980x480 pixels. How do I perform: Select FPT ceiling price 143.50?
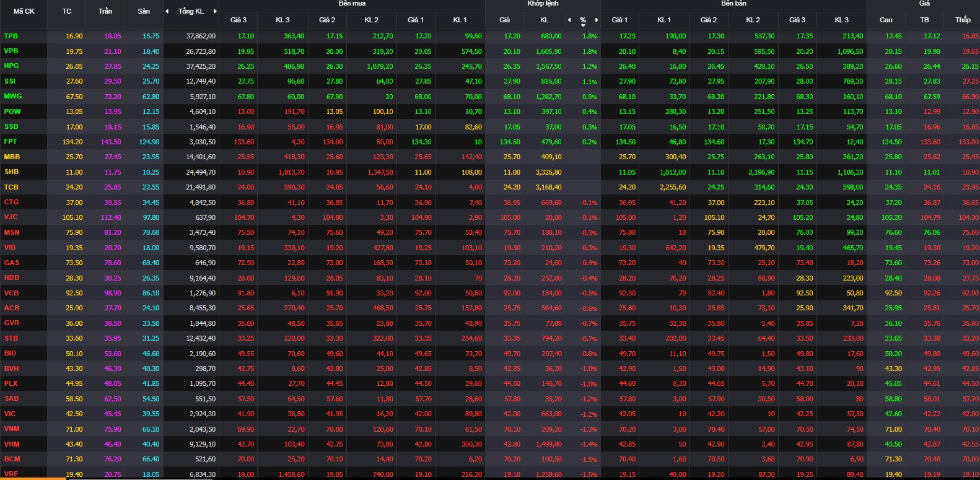[112, 142]
